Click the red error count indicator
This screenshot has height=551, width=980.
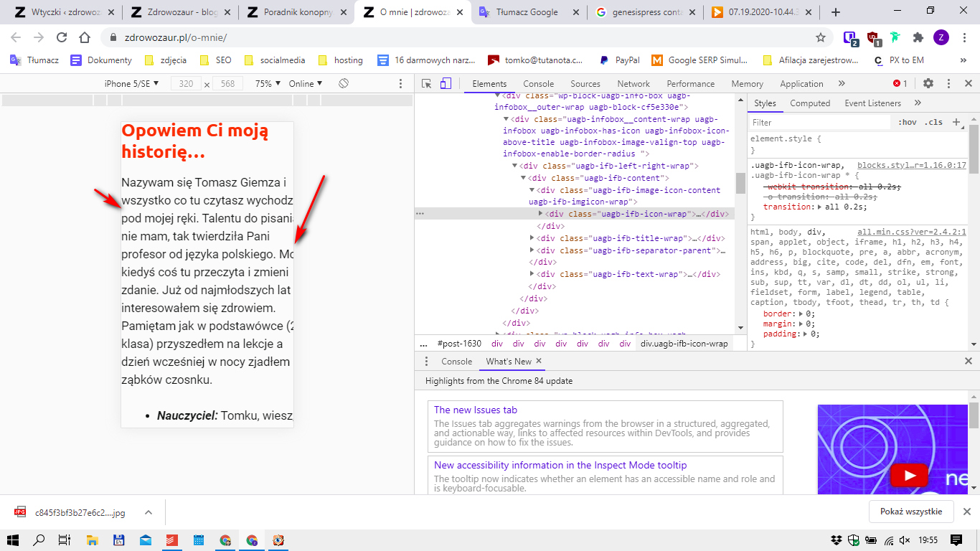pos(900,84)
